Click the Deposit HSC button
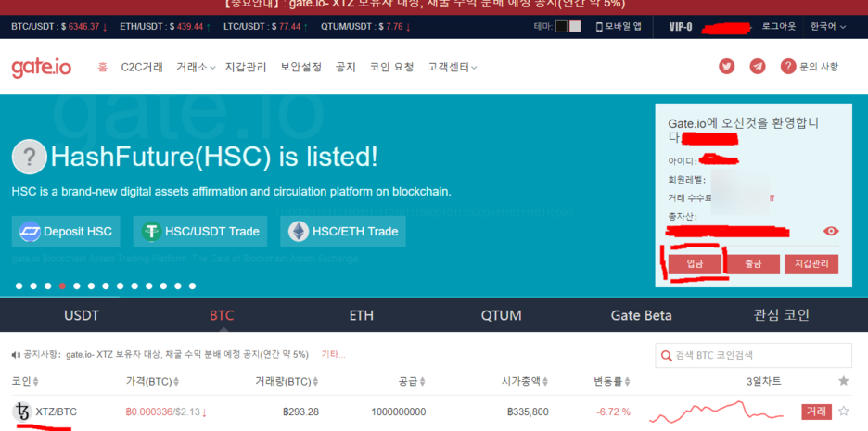This screenshot has width=868, height=431. (x=66, y=232)
